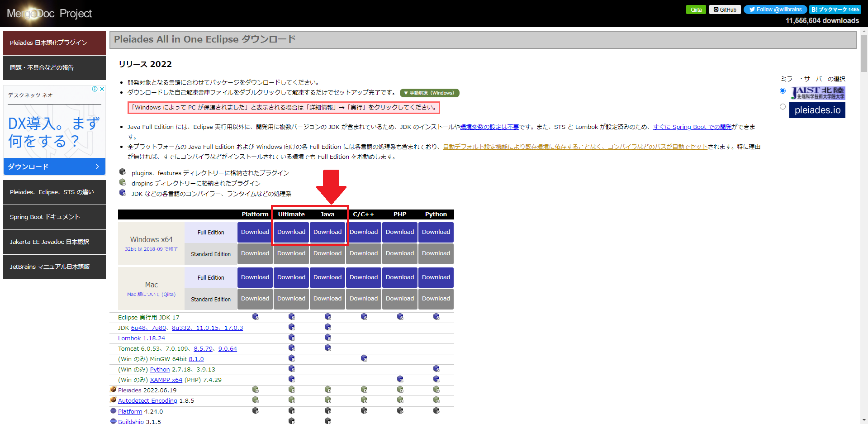Screen dimensions: 868x424
Task: Click MinGW row icon under C/C++ column
Action: click(x=364, y=358)
